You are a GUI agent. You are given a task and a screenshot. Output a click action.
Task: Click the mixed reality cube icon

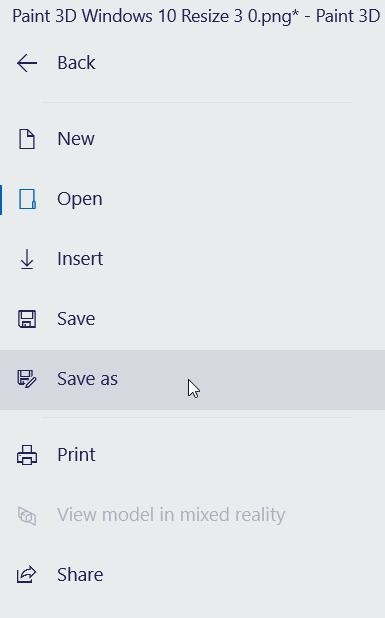[x=27, y=515]
